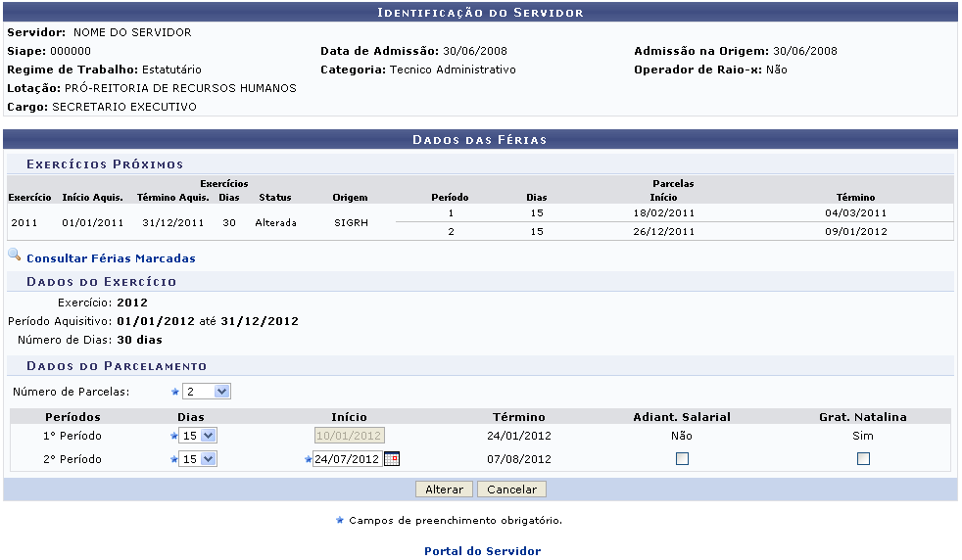Click the required star next to Número de Parcelas
962x560 pixels.
tap(175, 392)
